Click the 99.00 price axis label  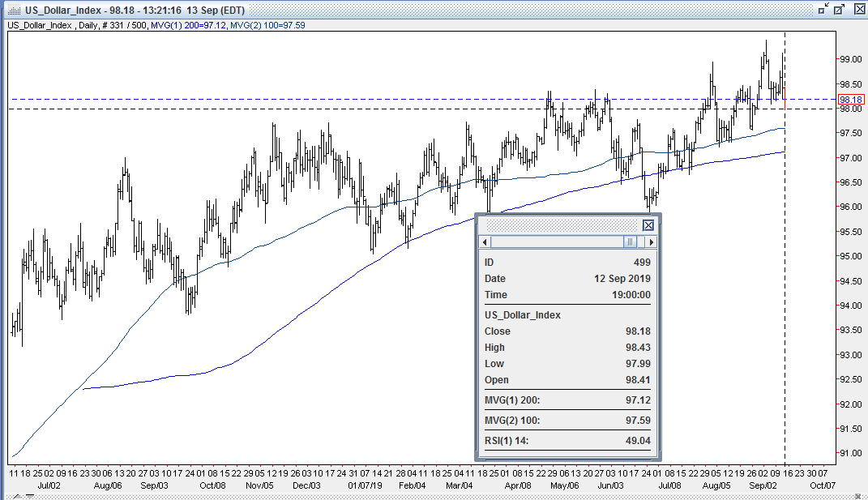point(851,59)
